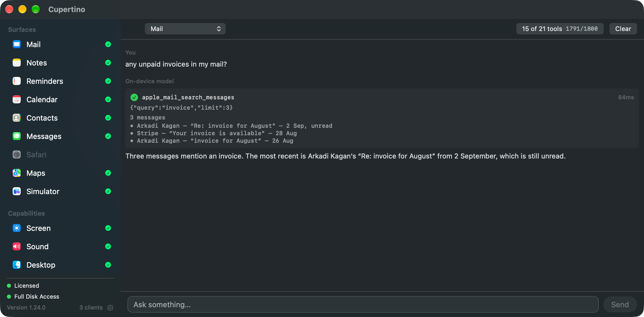Image resolution: width=644 pixels, height=317 pixels.
Task: Click the Messages app icon in sidebar
Action: tap(17, 136)
